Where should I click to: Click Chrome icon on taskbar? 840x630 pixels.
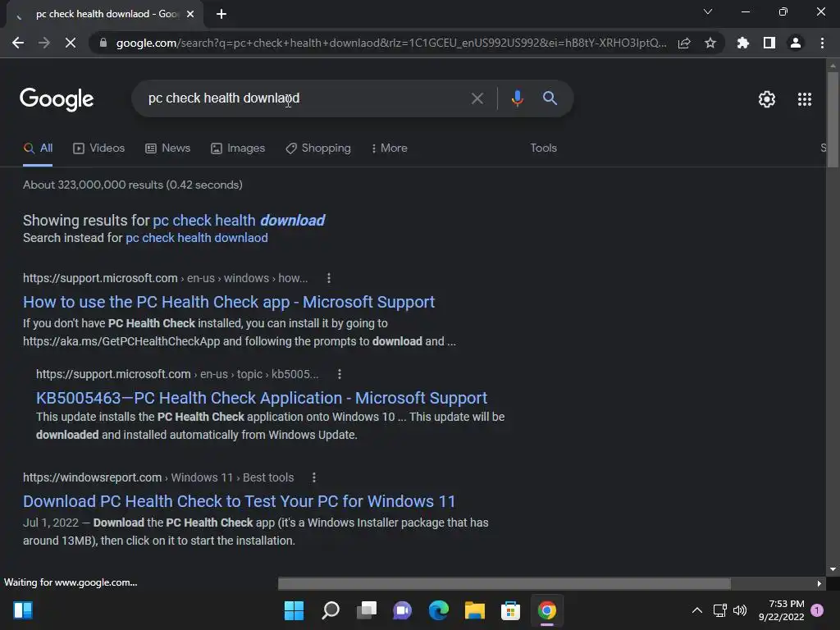[x=547, y=610]
